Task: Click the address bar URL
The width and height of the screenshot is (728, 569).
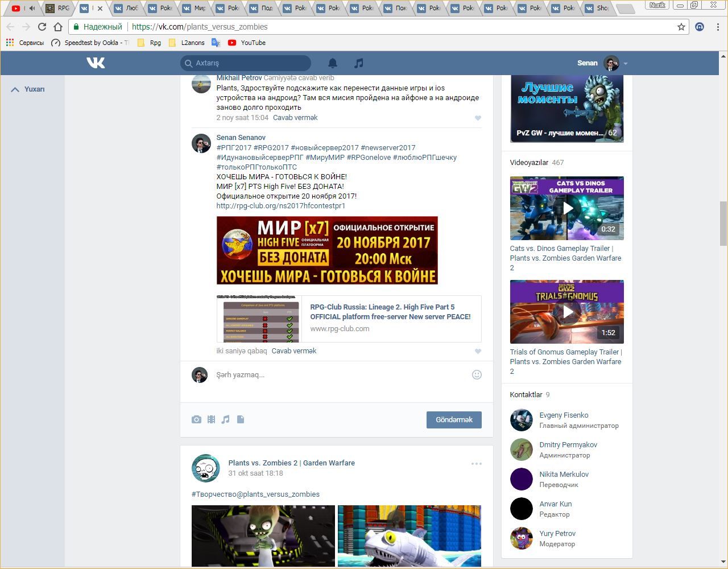Action: tap(199, 27)
